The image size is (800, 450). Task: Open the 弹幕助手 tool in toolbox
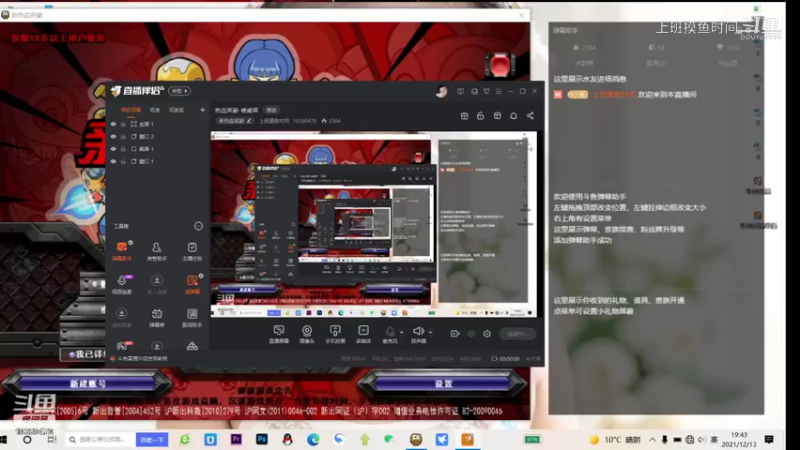coord(122,251)
